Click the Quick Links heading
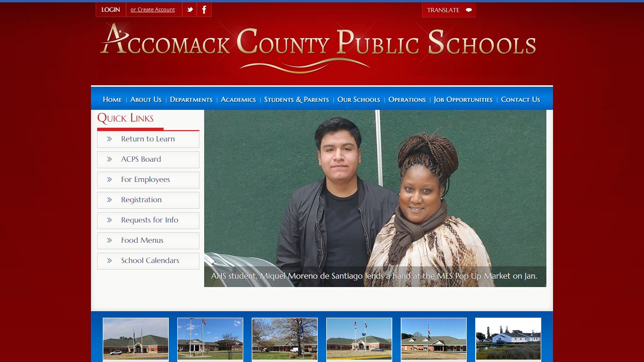The height and width of the screenshot is (362, 644). coord(125,118)
